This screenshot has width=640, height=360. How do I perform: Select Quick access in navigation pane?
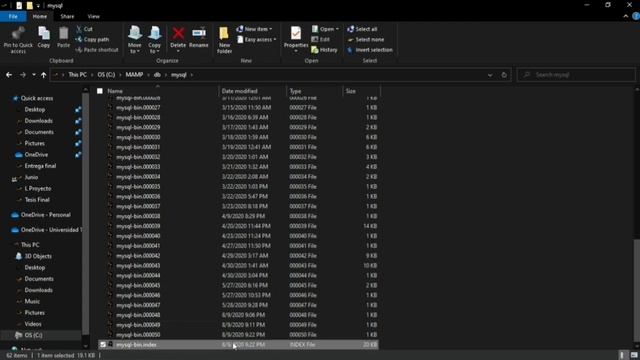[37, 98]
